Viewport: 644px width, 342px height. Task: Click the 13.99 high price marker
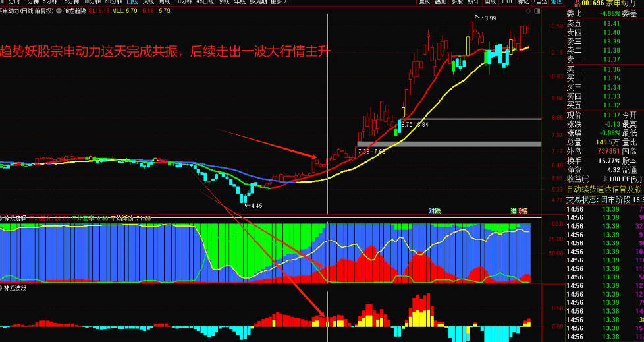[489, 18]
